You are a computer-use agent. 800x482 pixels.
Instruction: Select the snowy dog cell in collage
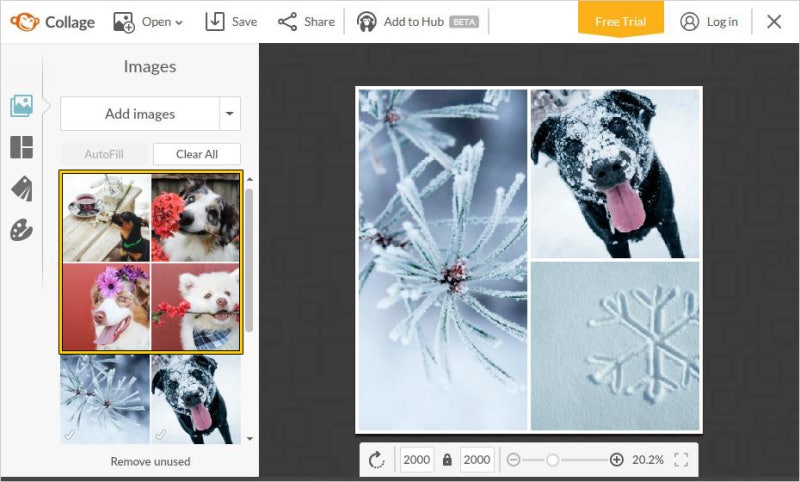615,174
